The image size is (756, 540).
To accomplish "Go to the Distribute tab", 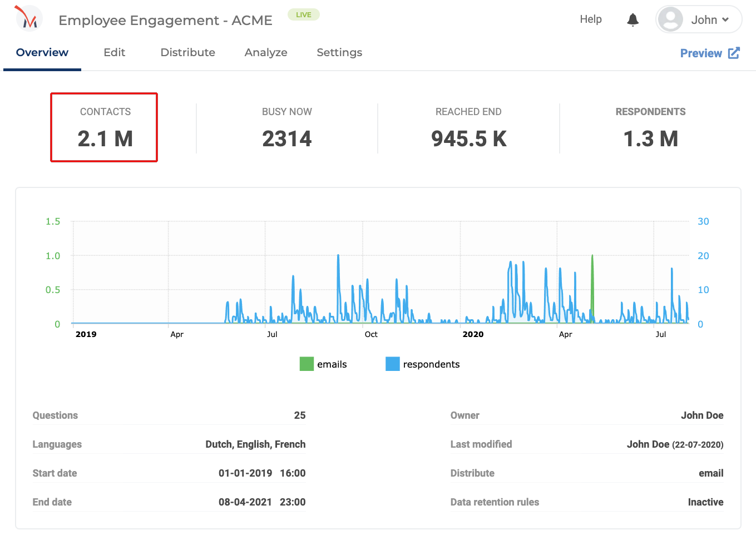I will pyautogui.click(x=188, y=52).
